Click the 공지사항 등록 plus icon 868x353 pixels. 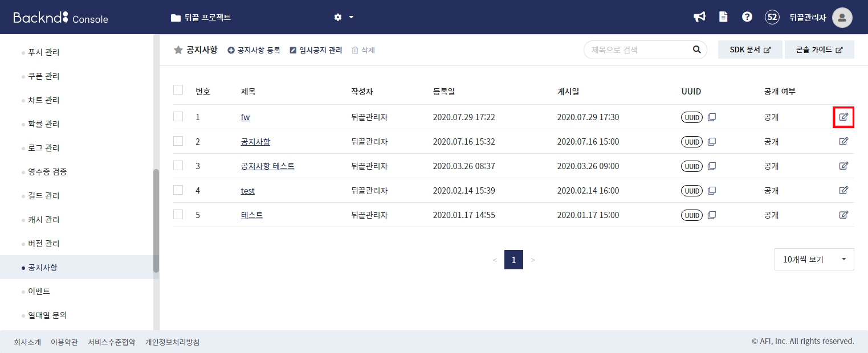pyautogui.click(x=230, y=50)
